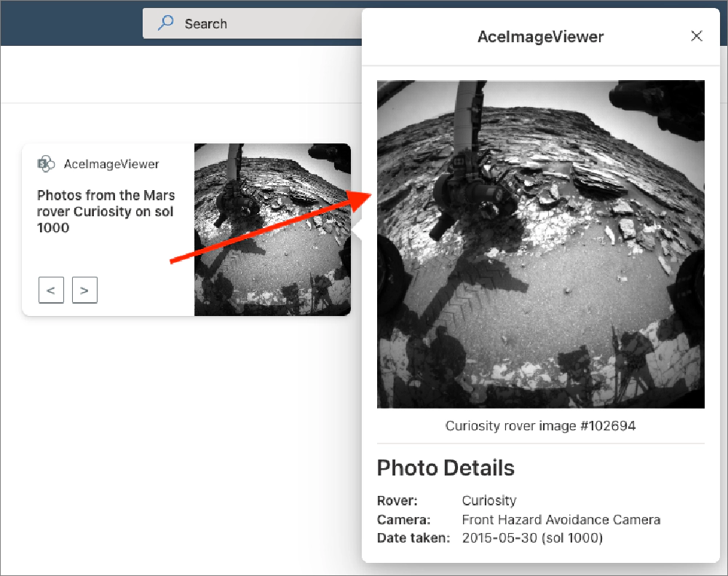Show the next photo with the > button
Screen dimensions: 728x576
[84, 290]
